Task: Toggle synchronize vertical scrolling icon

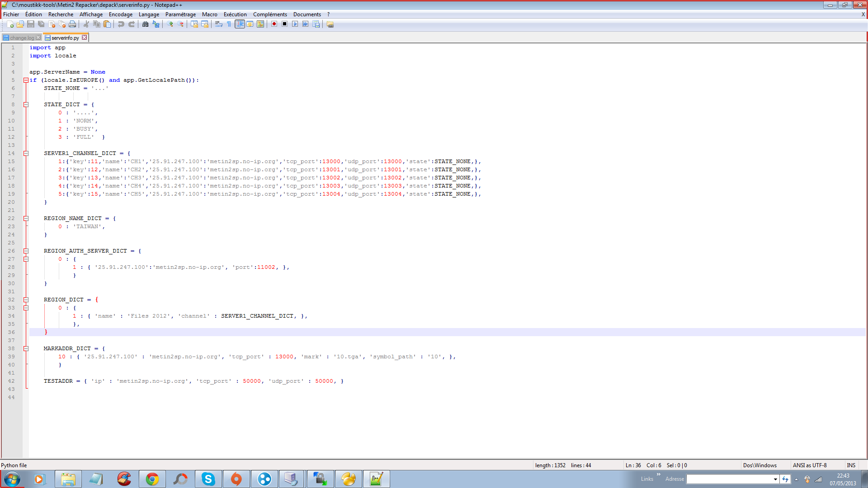Action: pyautogui.click(x=194, y=24)
